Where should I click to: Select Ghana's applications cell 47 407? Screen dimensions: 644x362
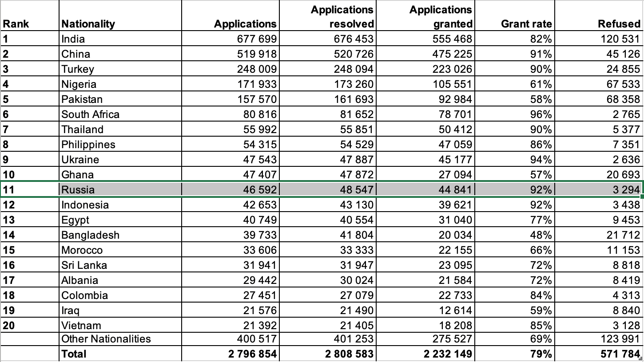[230, 175]
